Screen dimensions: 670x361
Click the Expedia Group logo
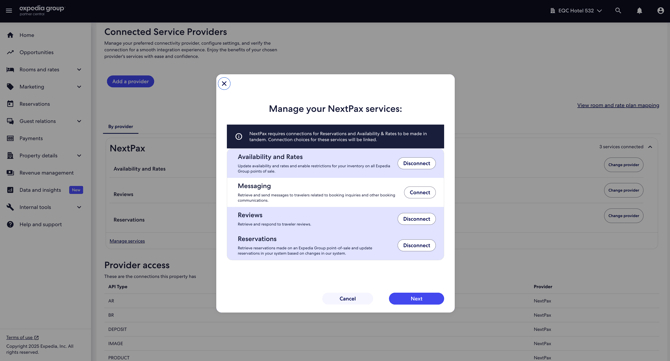41,10
